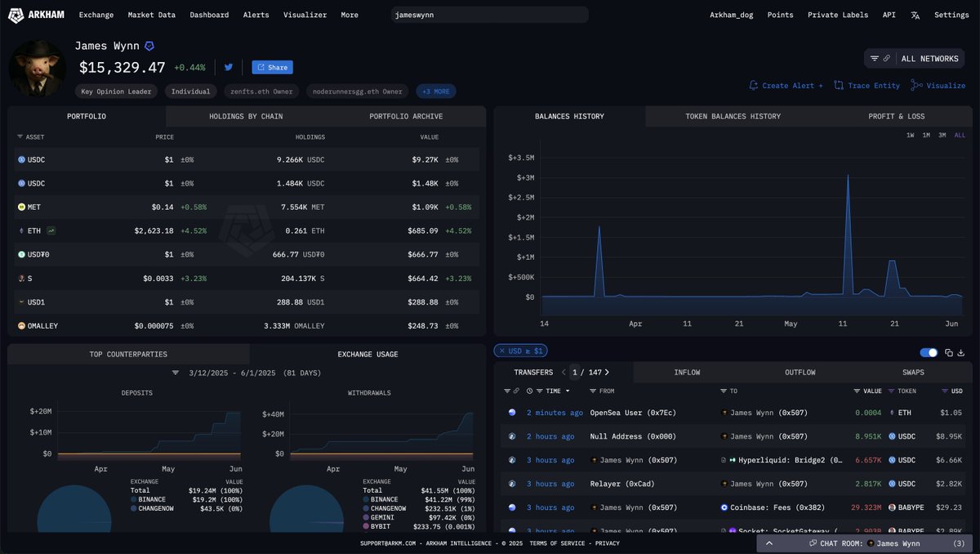The height and width of the screenshot is (554, 980).
Task: Open Market Data in navbar
Action: [151, 15]
